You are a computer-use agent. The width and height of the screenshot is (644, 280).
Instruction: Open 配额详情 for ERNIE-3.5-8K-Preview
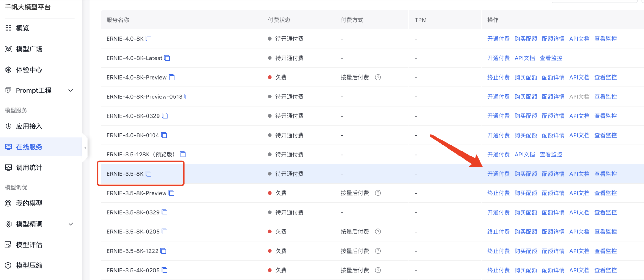click(553, 193)
